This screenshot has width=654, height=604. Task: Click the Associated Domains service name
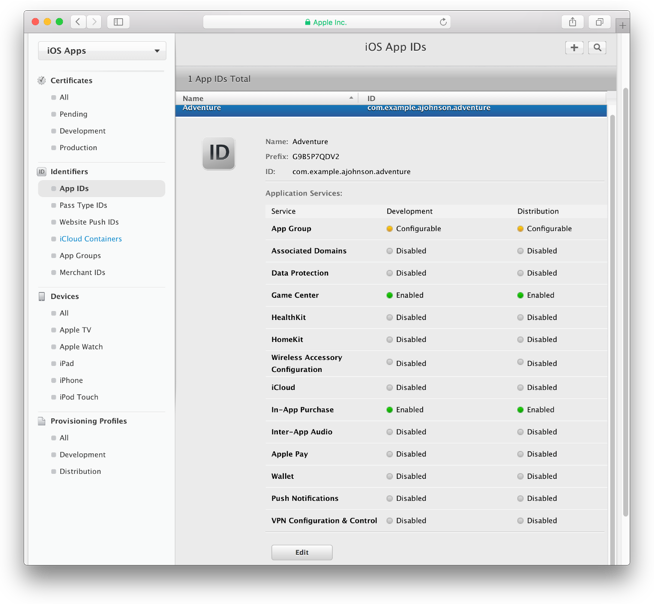309,251
